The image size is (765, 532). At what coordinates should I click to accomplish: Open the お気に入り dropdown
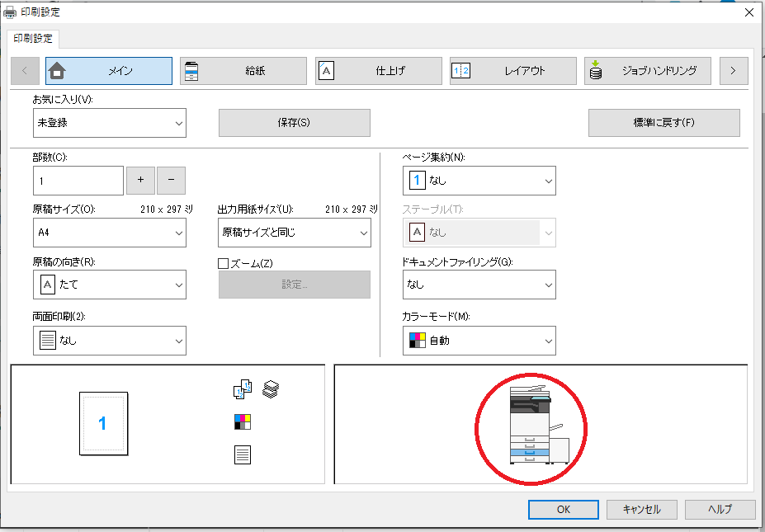pyautogui.click(x=110, y=123)
